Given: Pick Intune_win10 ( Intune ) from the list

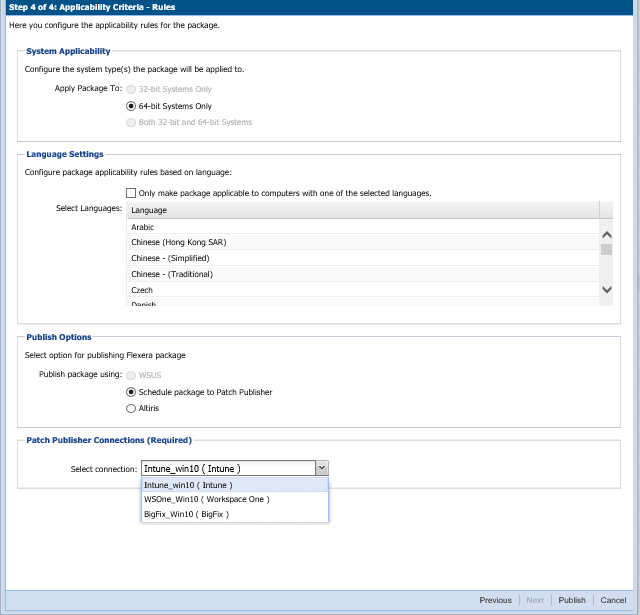Looking at the screenshot, I should (188, 485).
